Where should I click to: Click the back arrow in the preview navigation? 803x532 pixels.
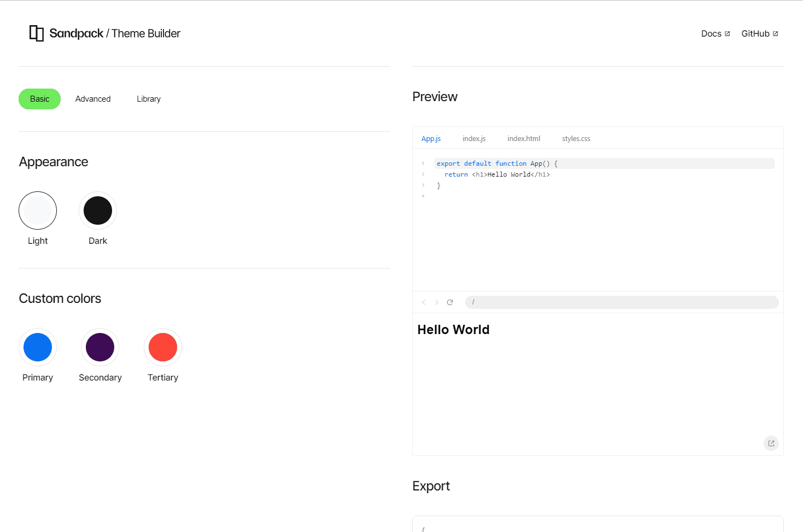[424, 302]
